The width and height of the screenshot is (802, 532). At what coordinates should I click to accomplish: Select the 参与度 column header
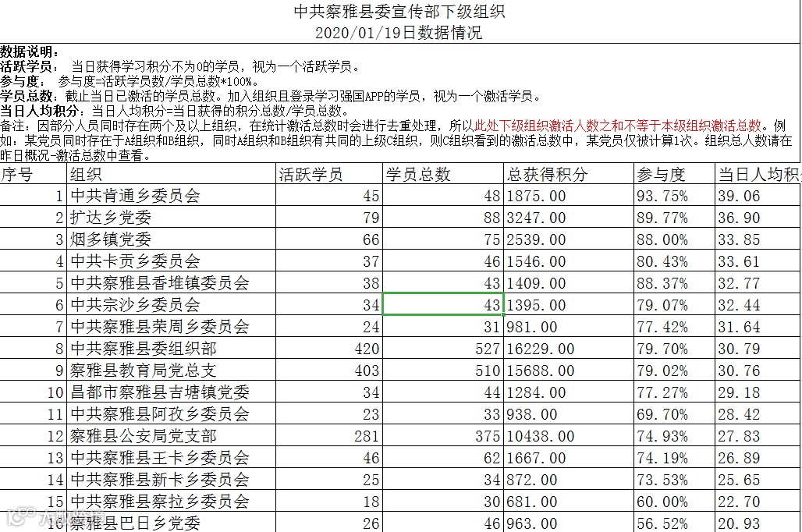coord(674,175)
